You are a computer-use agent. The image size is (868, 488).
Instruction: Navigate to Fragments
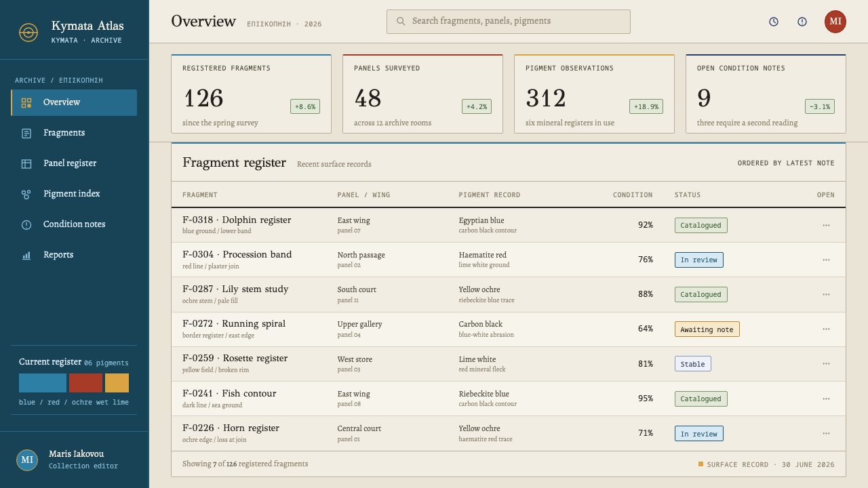[x=74, y=133]
